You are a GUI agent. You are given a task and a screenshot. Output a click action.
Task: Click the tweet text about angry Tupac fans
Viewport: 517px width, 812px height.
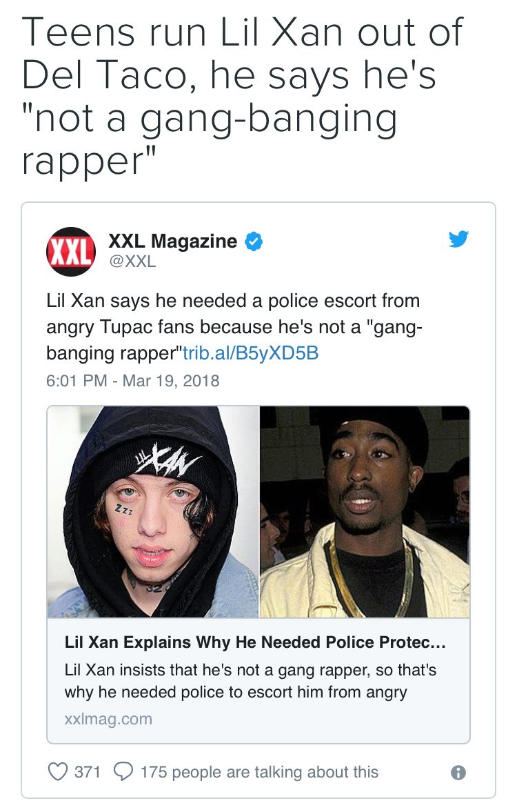[x=234, y=327]
